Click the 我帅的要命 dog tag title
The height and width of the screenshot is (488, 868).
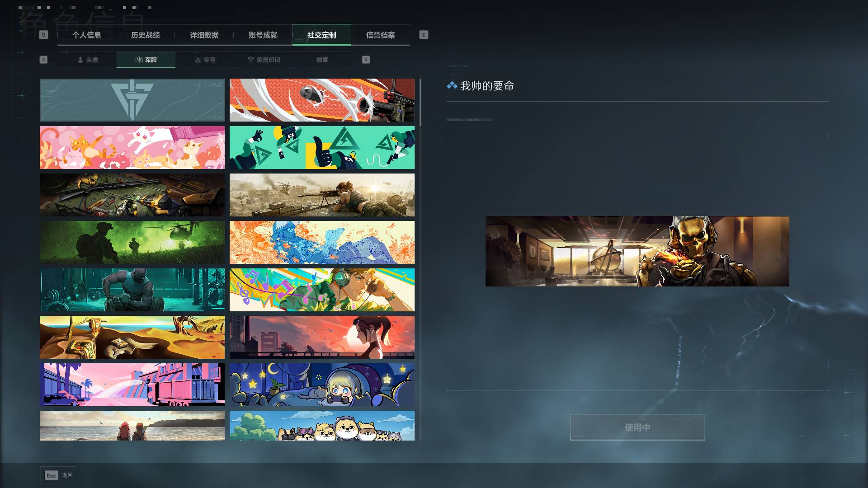coord(487,86)
